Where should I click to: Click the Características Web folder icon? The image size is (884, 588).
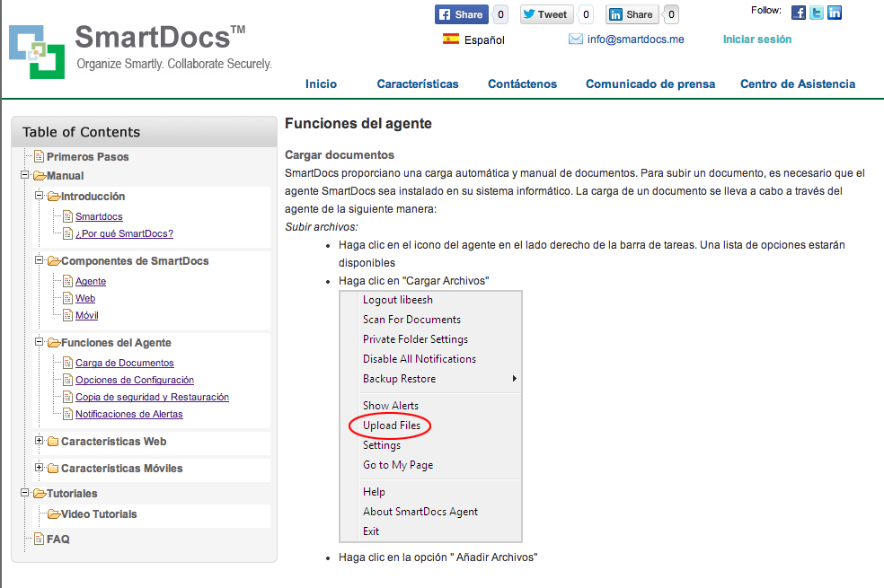[54, 442]
